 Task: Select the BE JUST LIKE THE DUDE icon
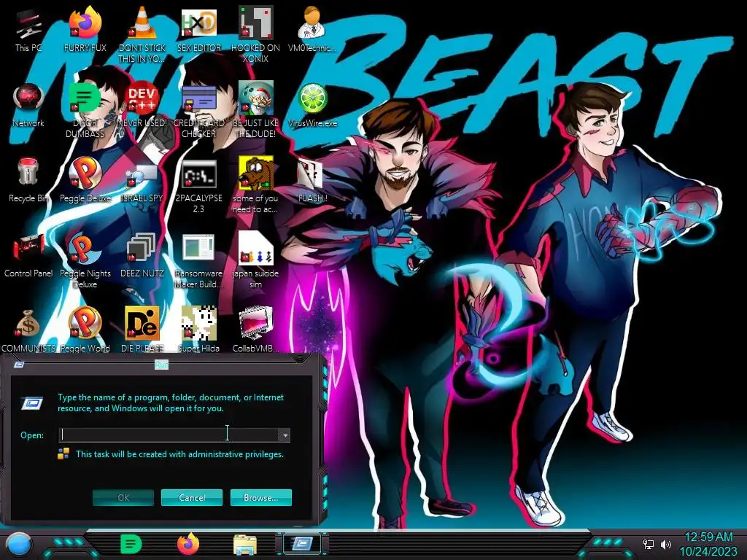click(255, 109)
